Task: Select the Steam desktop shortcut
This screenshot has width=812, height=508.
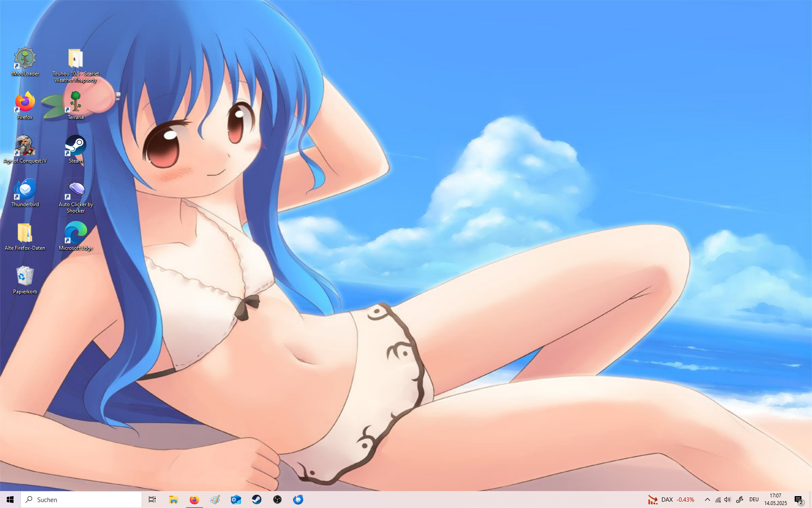Action: (x=76, y=149)
